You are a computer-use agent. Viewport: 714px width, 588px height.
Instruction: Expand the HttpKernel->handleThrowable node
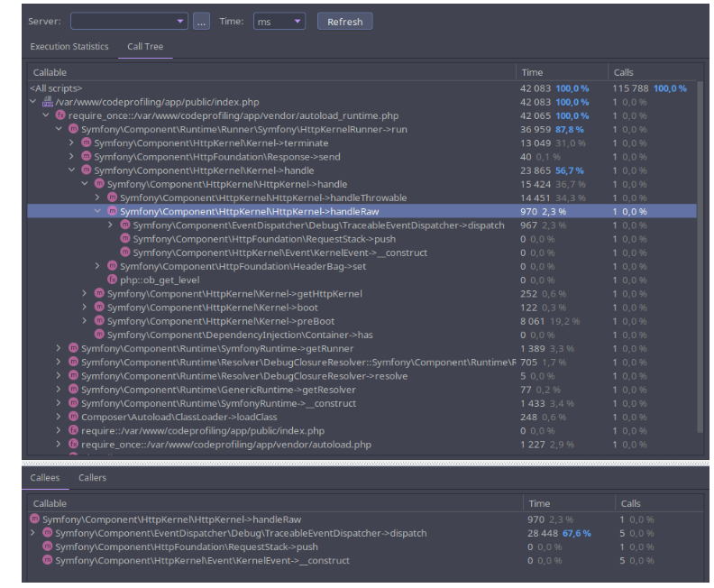tap(97, 198)
